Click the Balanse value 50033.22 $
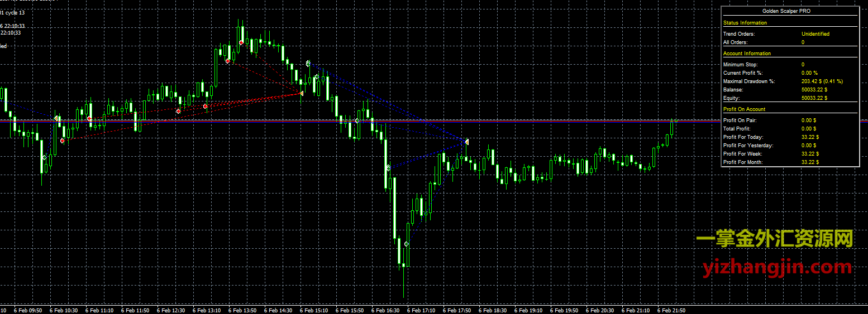Screen dimensions: 868x314 coord(814,90)
